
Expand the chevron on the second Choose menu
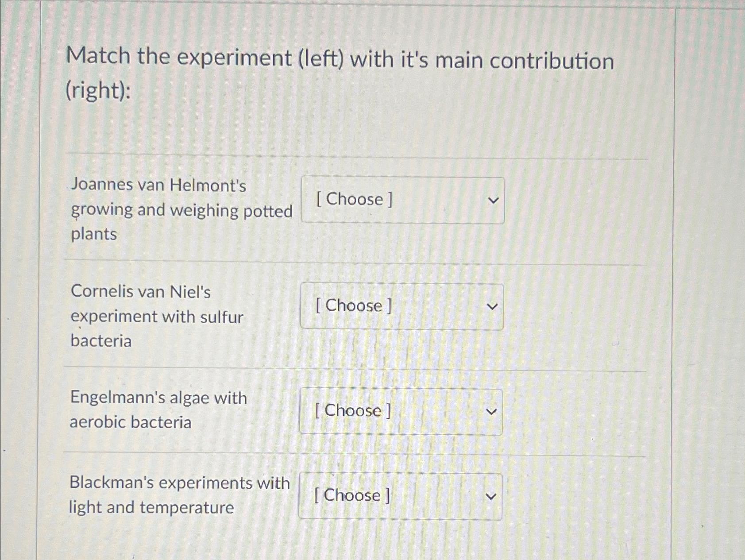click(493, 306)
